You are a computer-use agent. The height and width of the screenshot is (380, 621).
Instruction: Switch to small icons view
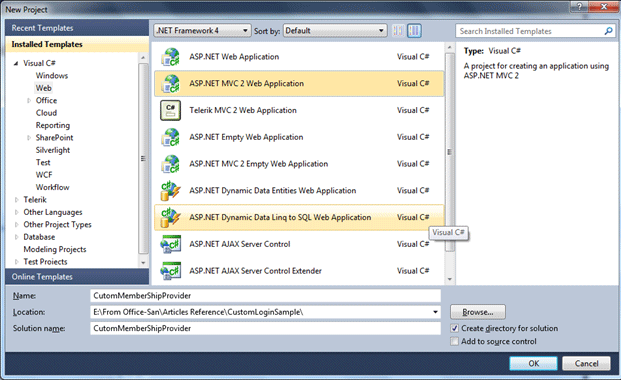tap(398, 31)
